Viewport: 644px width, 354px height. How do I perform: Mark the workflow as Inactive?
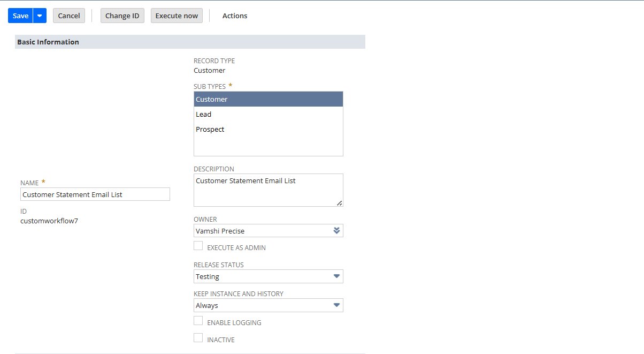click(x=198, y=337)
